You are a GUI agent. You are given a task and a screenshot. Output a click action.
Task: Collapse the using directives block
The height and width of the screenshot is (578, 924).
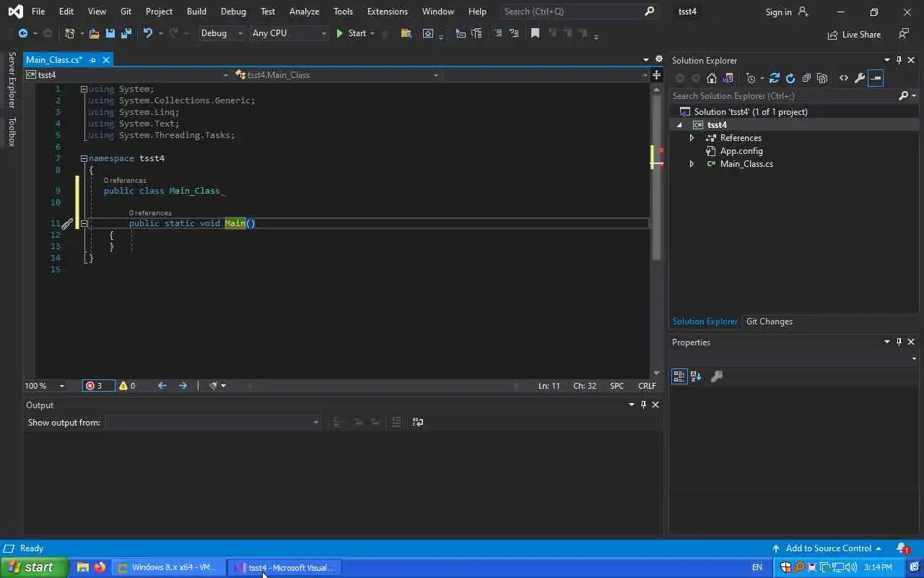(84, 89)
